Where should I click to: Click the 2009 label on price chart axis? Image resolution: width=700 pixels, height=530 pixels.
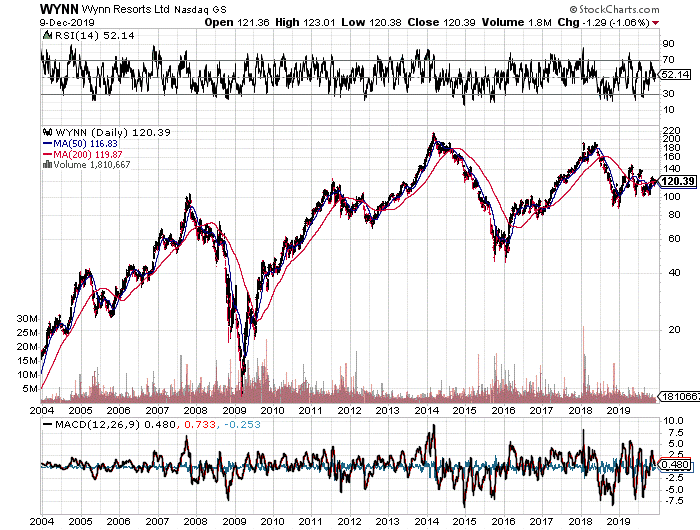pyautogui.click(x=234, y=410)
